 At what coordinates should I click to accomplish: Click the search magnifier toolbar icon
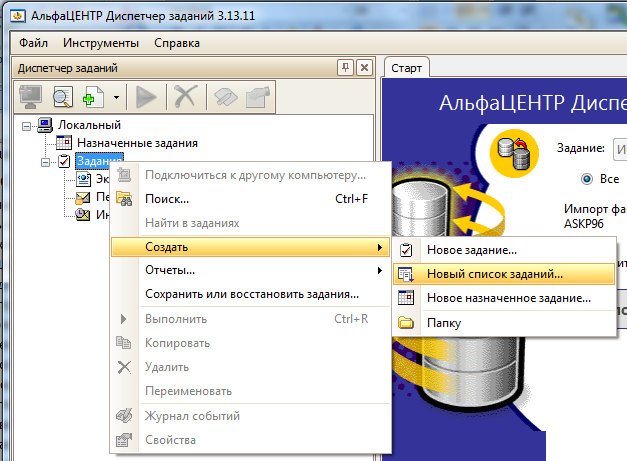pyautogui.click(x=62, y=97)
